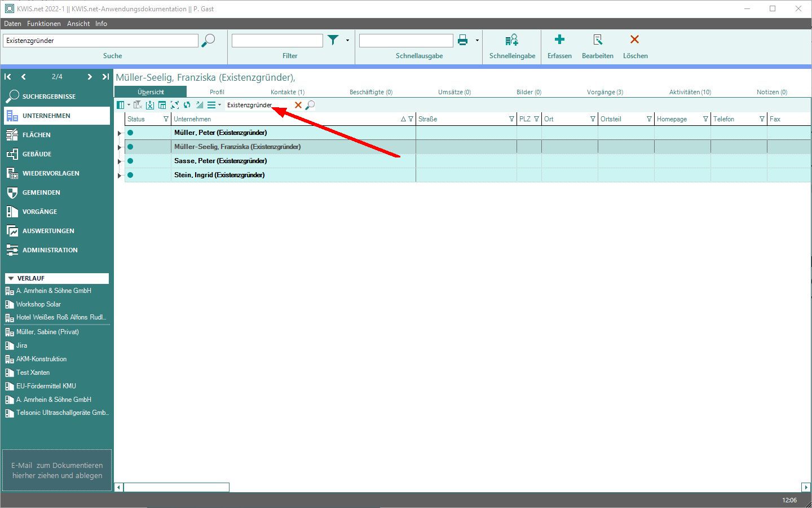Switch to the Aktivitäten (10) tab
This screenshot has height=508, width=812.
pyautogui.click(x=690, y=92)
